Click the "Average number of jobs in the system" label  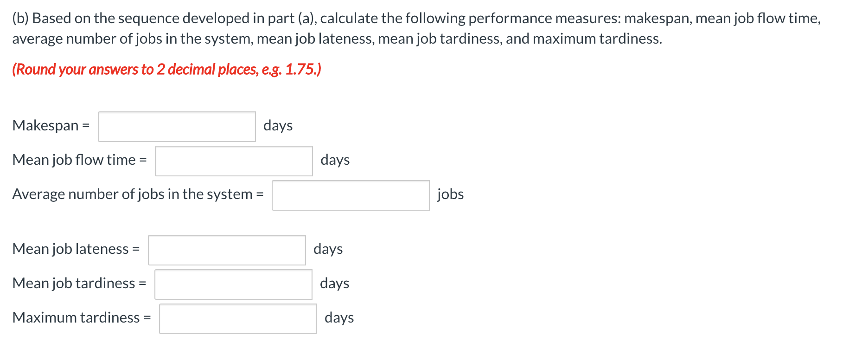coord(138,194)
